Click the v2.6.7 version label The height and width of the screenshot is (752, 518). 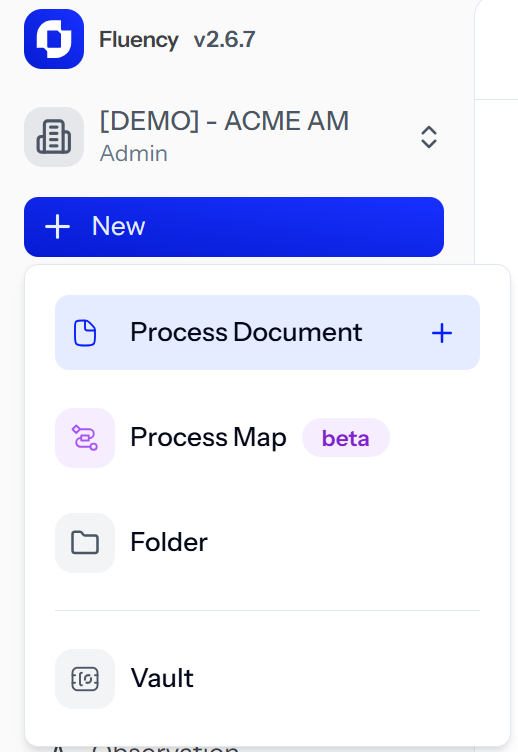click(224, 39)
